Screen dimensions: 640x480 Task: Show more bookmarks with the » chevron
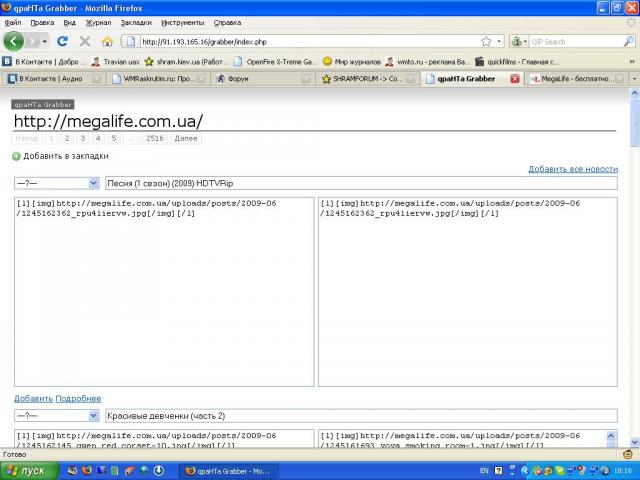[632, 62]
